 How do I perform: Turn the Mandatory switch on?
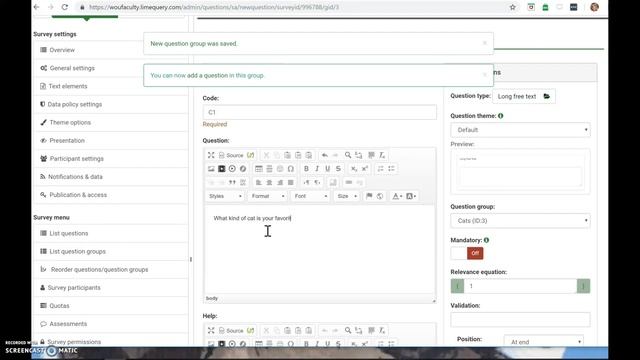coord(467,253)
